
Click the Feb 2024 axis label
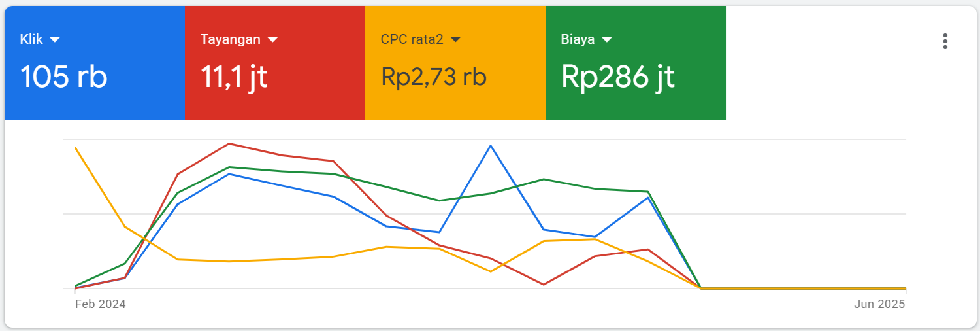pos(101,304)
